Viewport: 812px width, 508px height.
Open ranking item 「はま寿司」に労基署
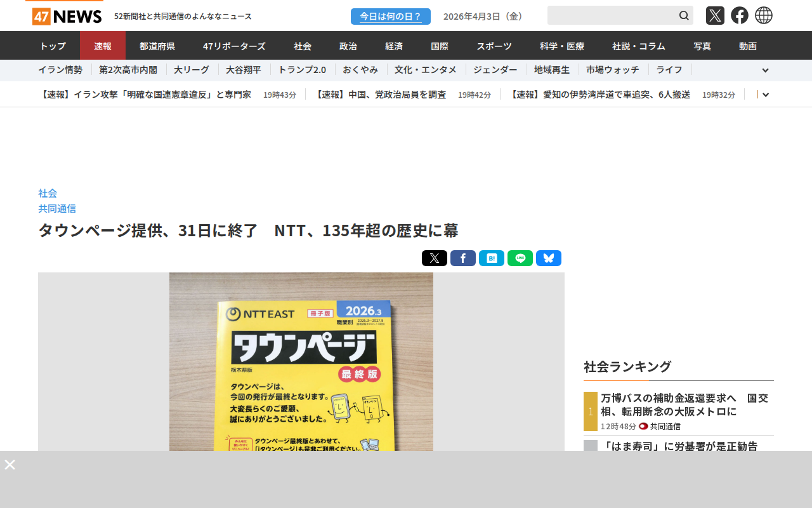pyautogui.click(x=679, y=446)
